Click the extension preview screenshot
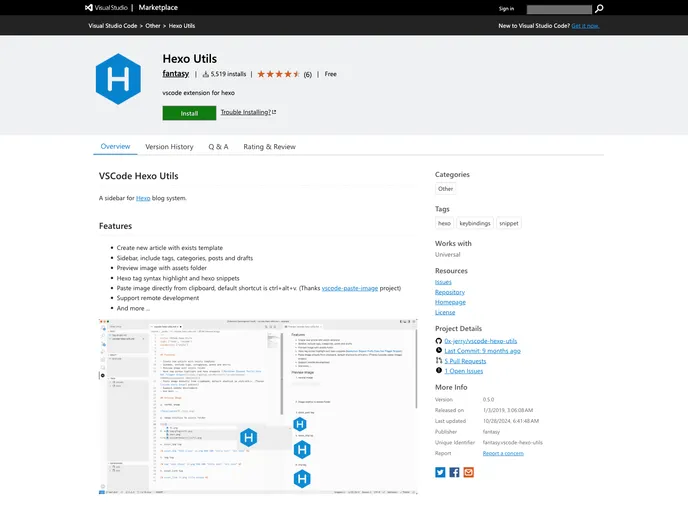This screenshot has height=512, width=688. pos(258,407)
